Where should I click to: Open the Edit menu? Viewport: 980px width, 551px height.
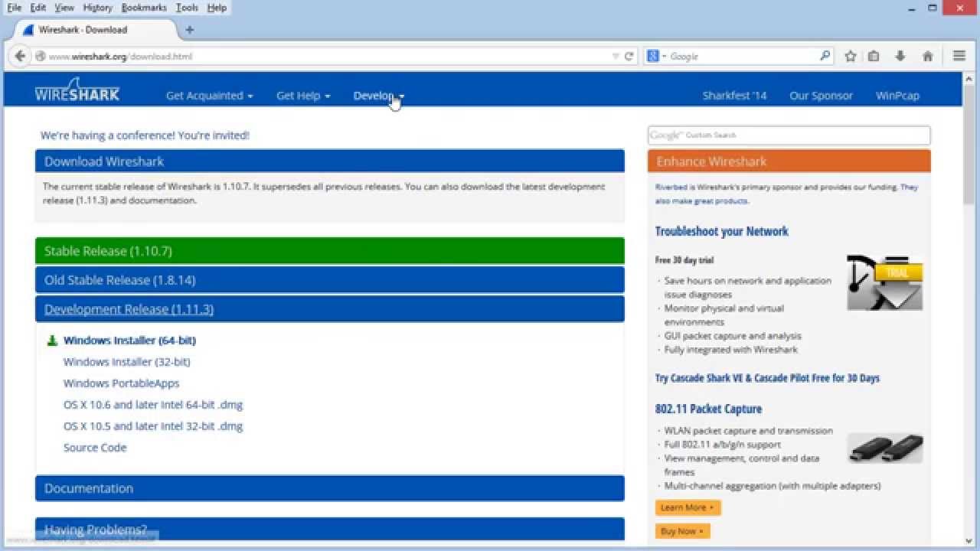click(38, 8)
